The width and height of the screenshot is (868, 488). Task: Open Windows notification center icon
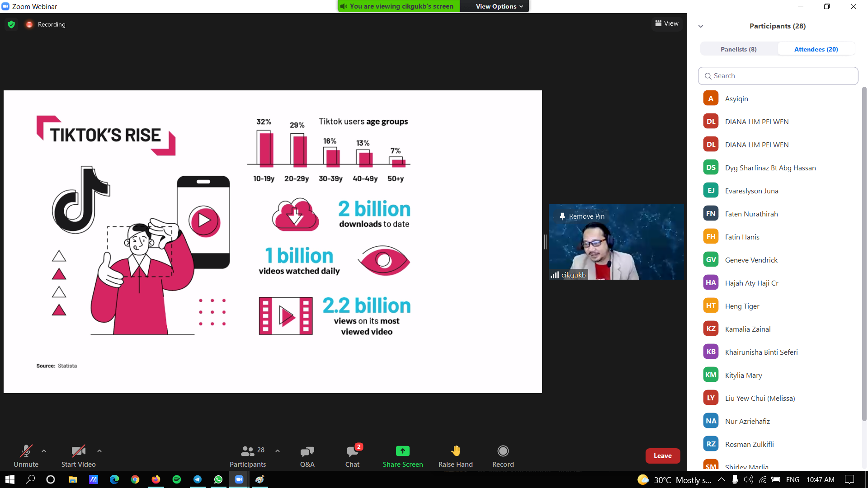849,479
